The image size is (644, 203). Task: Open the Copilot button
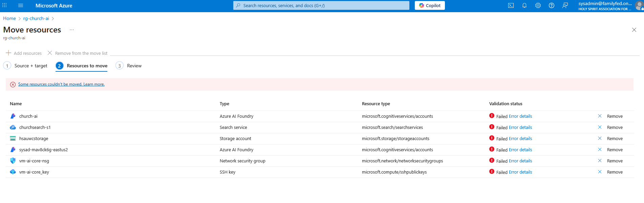[x=430, y=5]
